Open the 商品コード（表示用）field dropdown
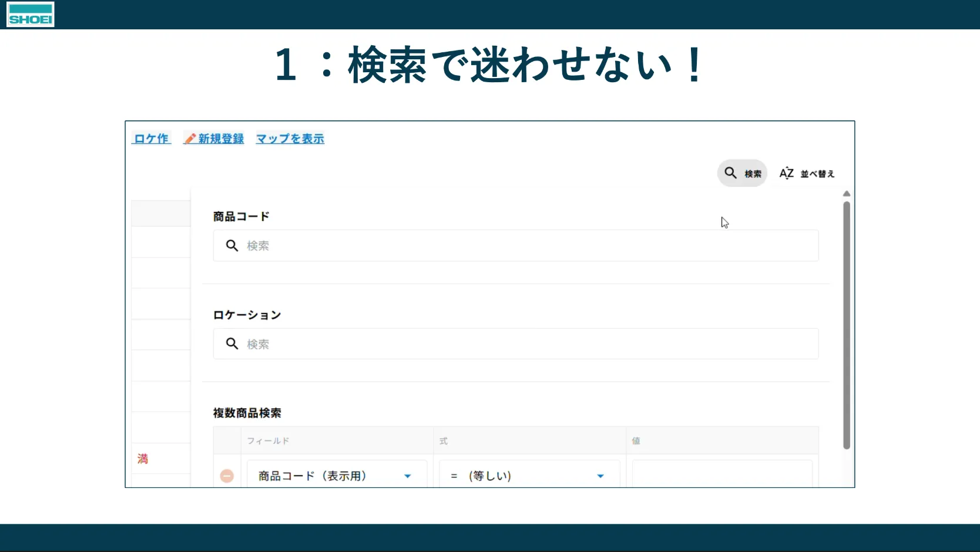Viewport: 980px width, 552px height. point(407,476)
